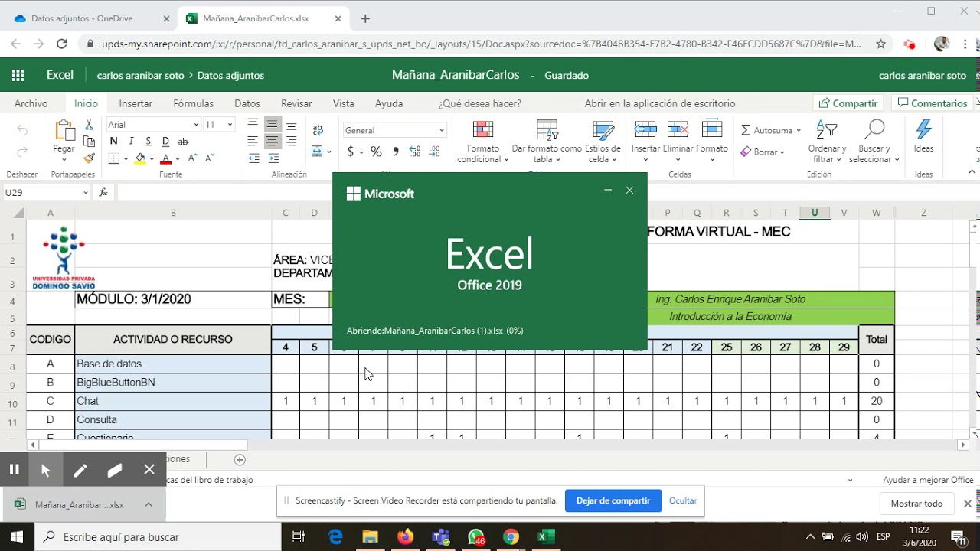Click the insert function fx icon
This screenshot has width=980, height=551.
103,193
